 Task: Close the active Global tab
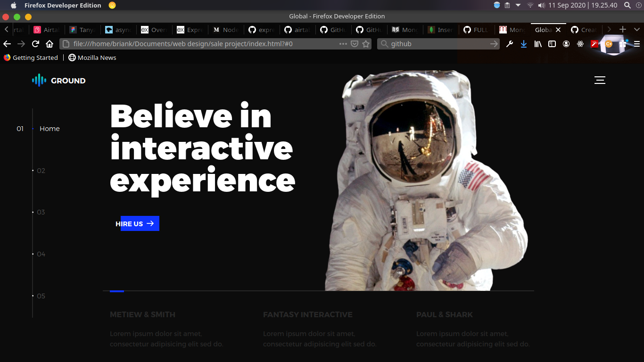click(x=558, y=30)
